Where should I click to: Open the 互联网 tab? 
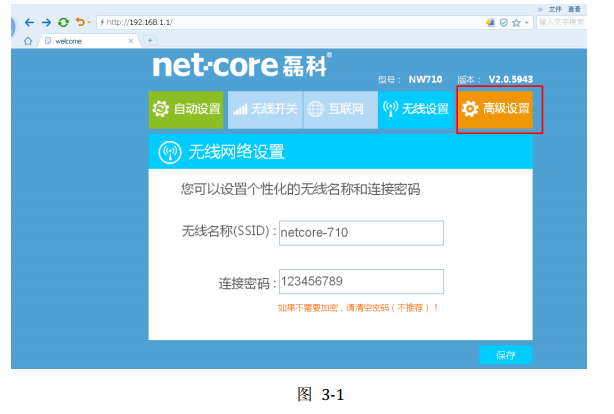pos(340,109)
